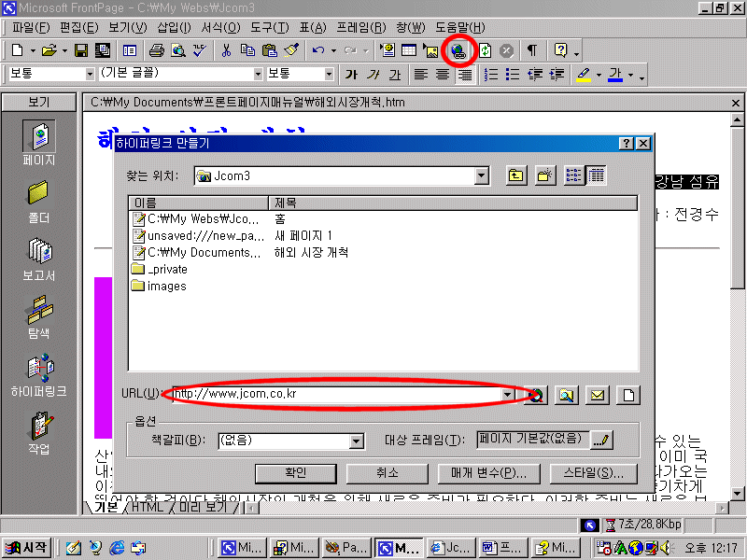Cancel the dialog with 취소
The height and width of the screenshot is (560, 747).
[387, 473]
